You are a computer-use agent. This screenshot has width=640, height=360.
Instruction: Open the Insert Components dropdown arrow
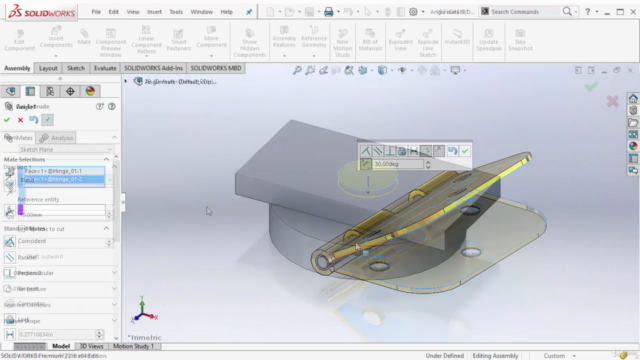(x=56, y=56)
